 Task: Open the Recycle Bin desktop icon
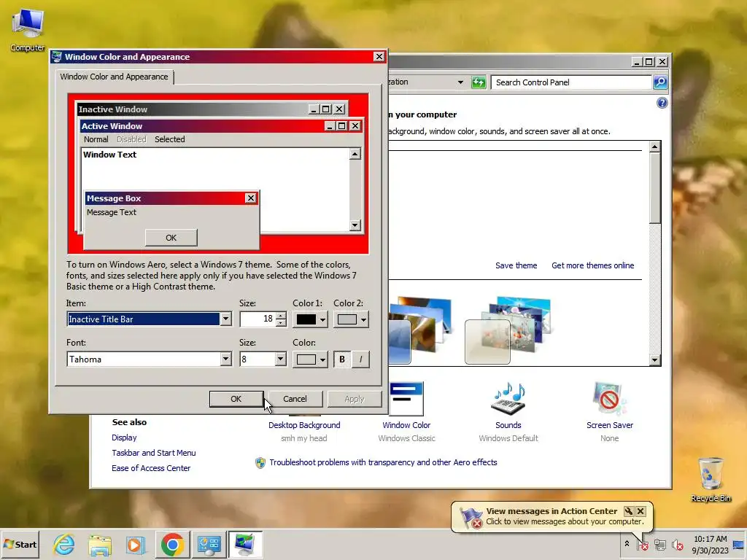point(711,480)
